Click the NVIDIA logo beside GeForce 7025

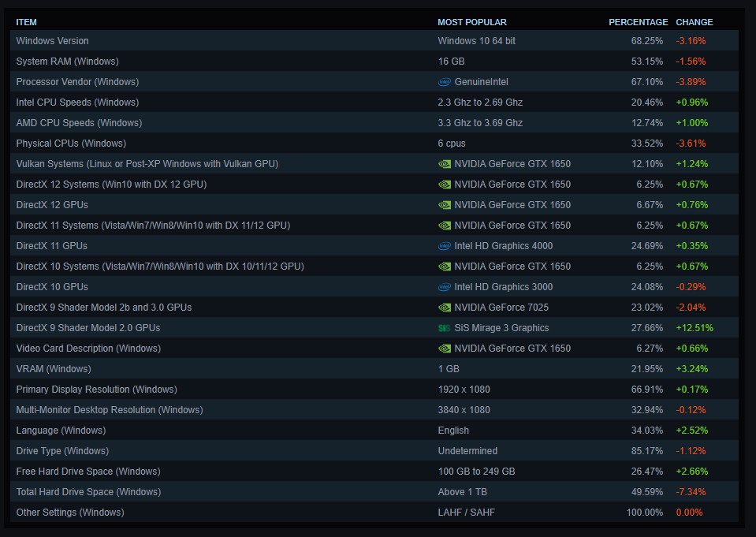tap(445, 308)
